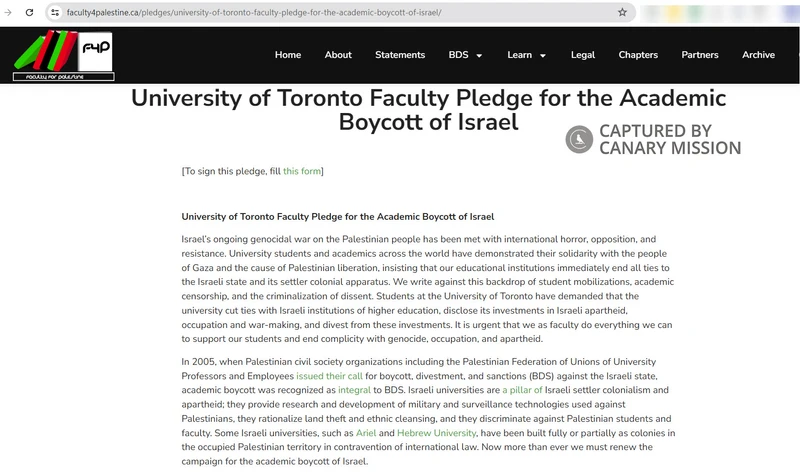Expand the BDS dropdown menu
Image resolution: width=800 pixels, height=474 pixels.
pos(465,55)
